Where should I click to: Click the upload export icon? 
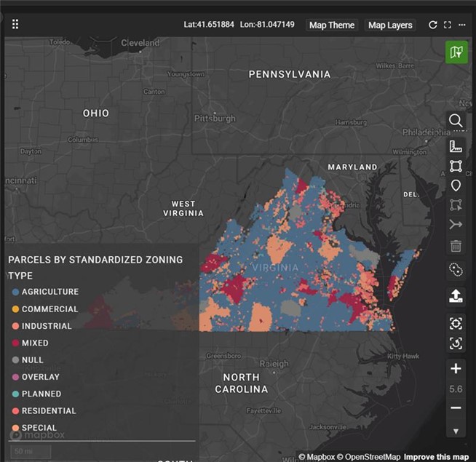(456, 296)
